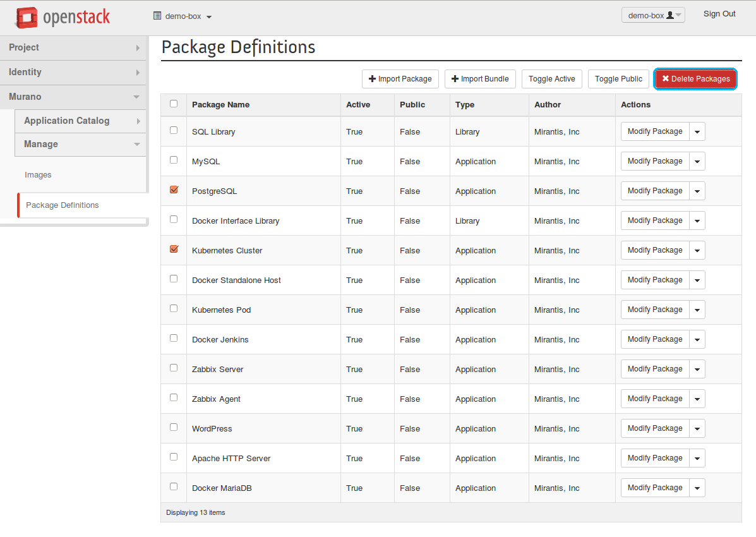Expand the Project sidebar section arrow

click(138, 48)
